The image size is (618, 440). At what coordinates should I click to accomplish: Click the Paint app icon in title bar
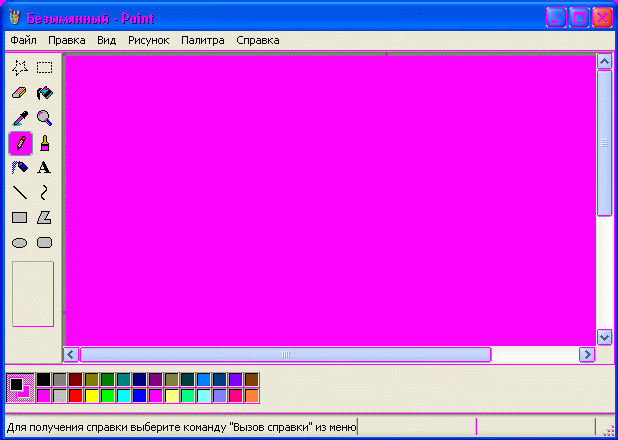[14, 17]
